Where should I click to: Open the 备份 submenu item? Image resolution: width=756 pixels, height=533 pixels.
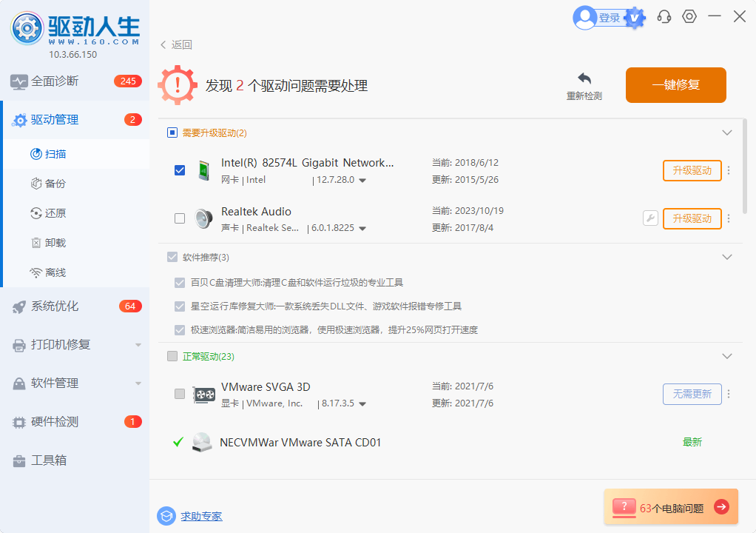pyautogui.click(x=76, y=184)
